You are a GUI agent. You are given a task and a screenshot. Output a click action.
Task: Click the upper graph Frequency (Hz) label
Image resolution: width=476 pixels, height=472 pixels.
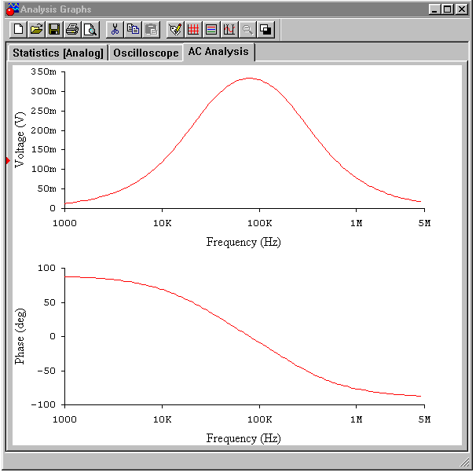coord(243,242)
